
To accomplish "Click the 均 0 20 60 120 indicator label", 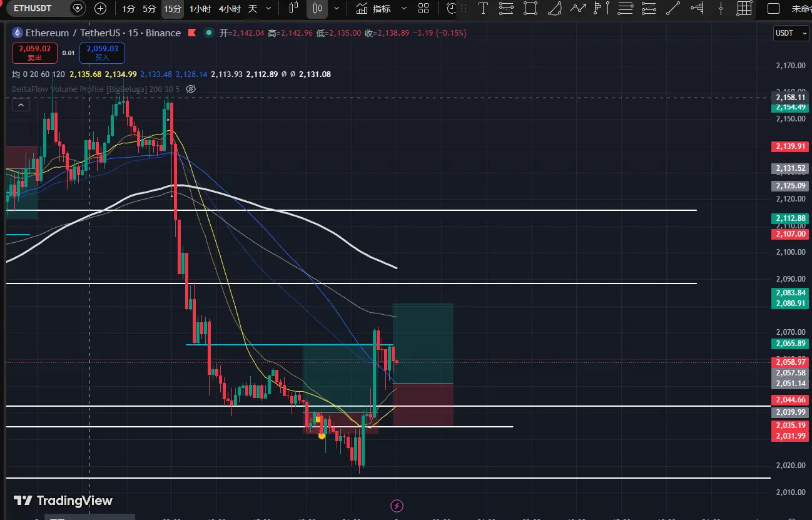I will [x=39, y=74].
